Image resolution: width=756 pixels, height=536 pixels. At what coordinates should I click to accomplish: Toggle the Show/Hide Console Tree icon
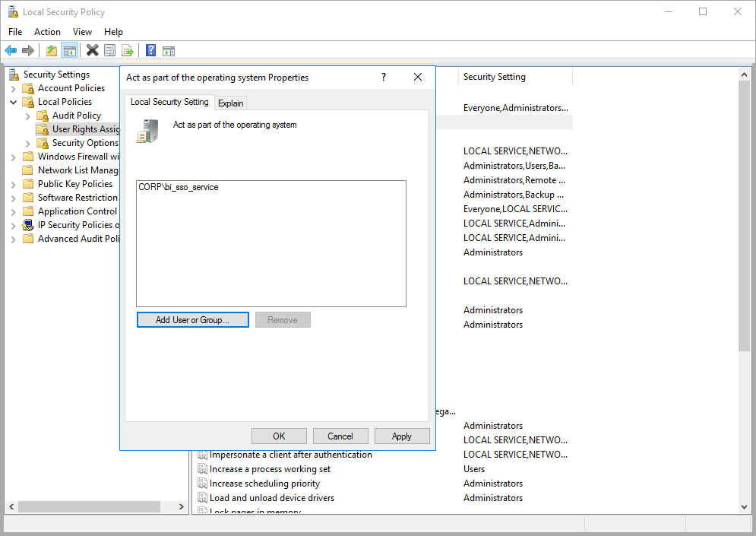[x=69, y=50]
